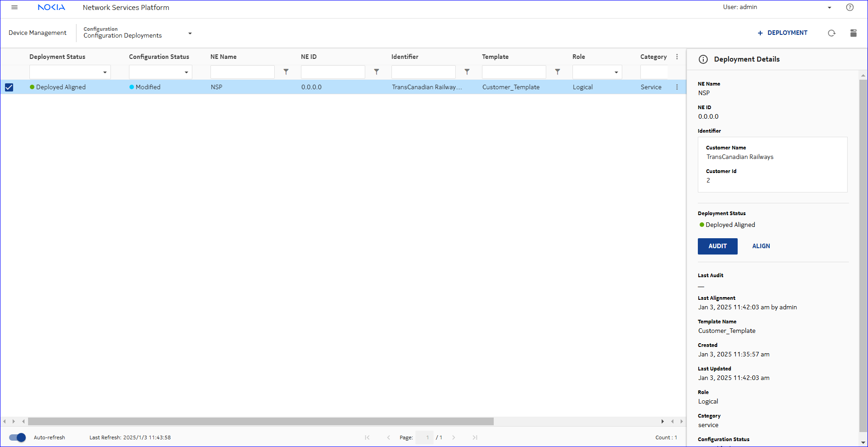Open the admin user menu

pos(829,8)
